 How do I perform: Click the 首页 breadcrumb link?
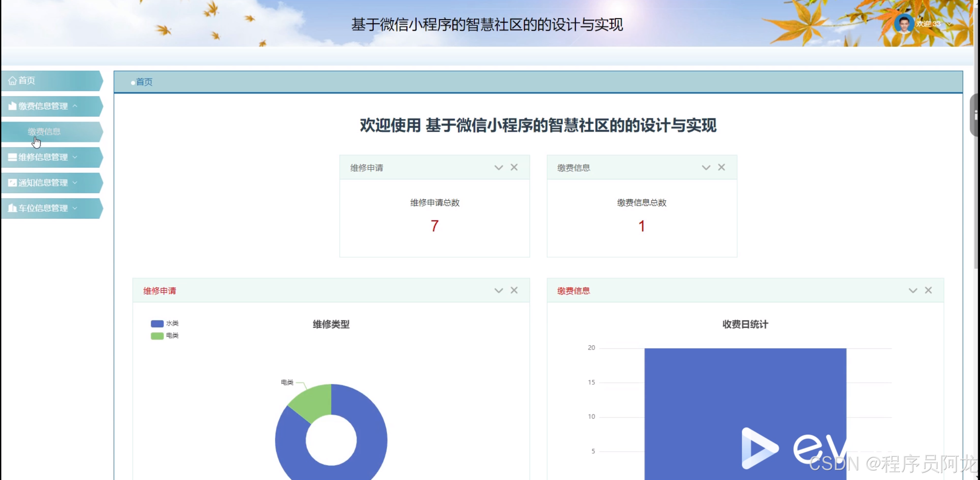[x=144, y=82]
